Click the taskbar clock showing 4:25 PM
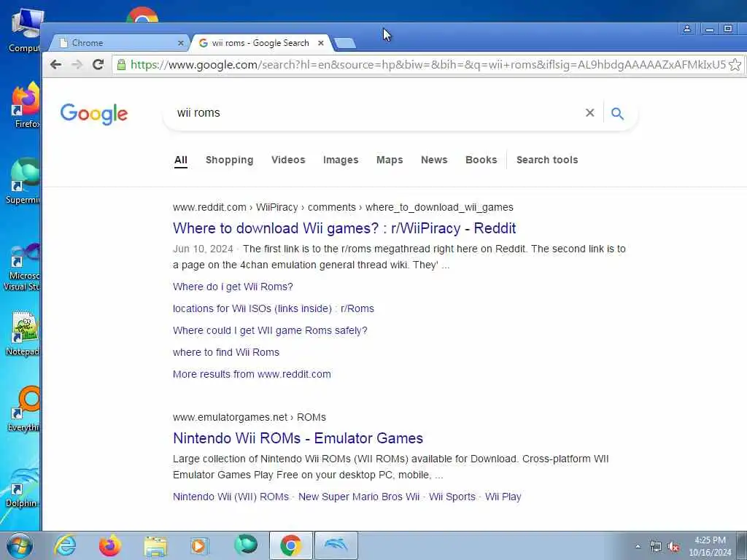Viewport: 747px width, 560px height. click(x=710, y=546)
